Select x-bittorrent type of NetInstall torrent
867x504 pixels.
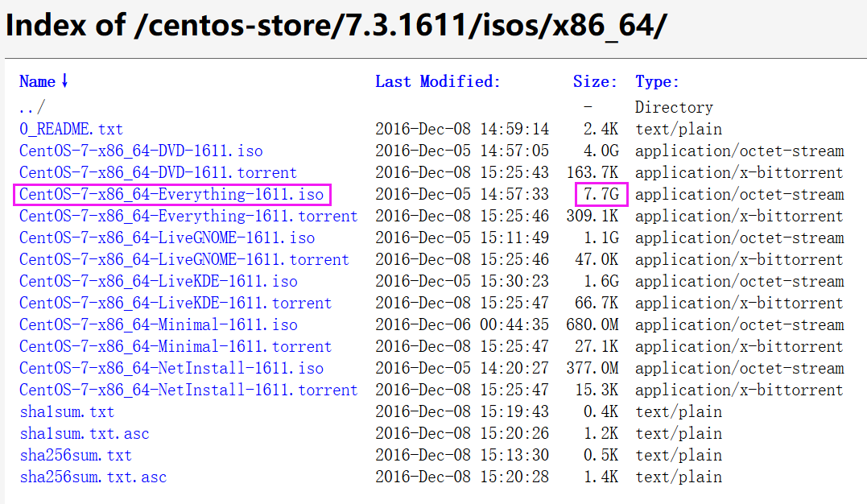tap(739, 390)
